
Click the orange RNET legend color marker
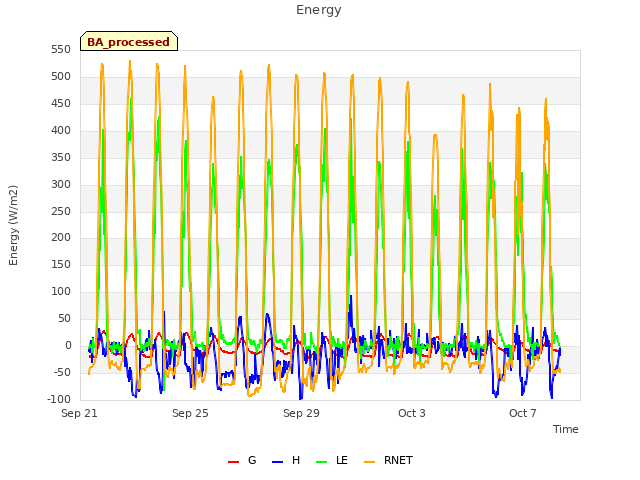[369, 462]
